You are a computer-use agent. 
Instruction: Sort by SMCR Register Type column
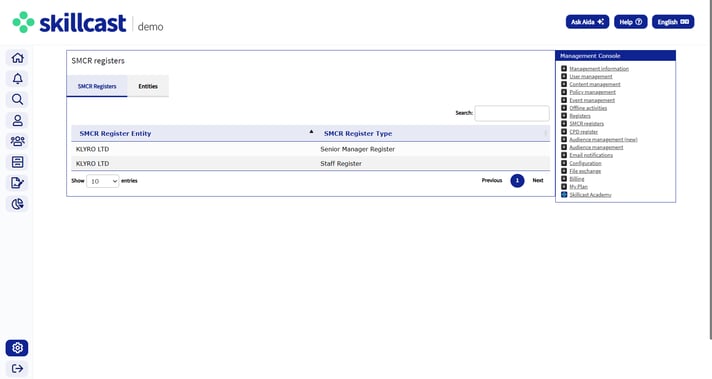pyautogui.click(x=433, y=133)
